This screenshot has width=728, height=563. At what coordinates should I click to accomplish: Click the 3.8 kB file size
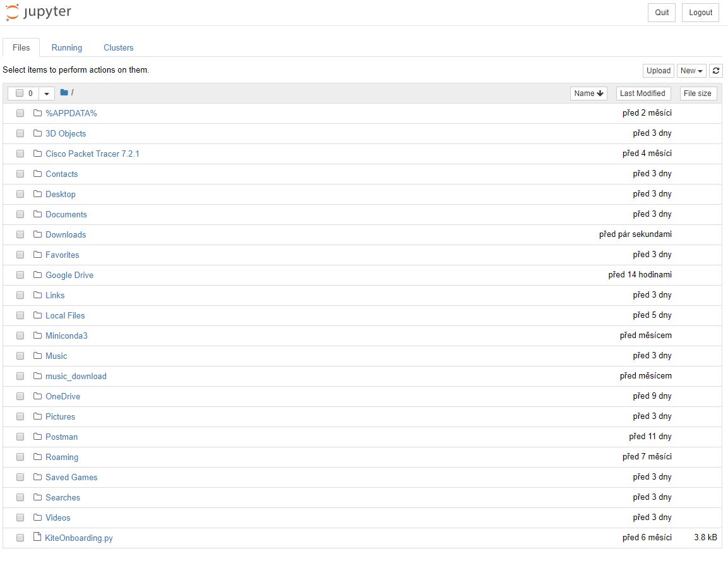click(x=705, y=538)
